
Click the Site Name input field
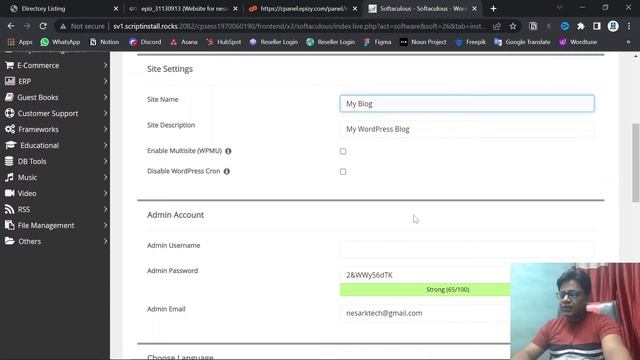coord(467,104)
